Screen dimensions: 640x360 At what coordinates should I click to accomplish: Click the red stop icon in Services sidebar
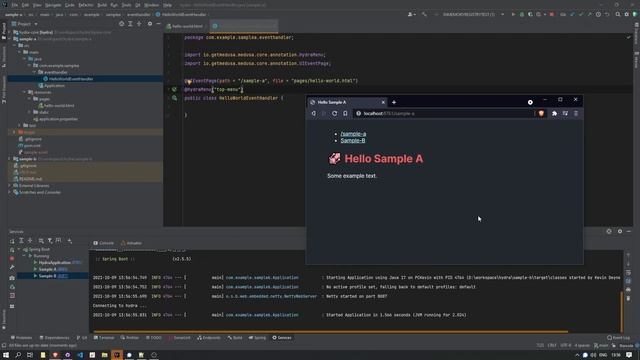(12, 258)
